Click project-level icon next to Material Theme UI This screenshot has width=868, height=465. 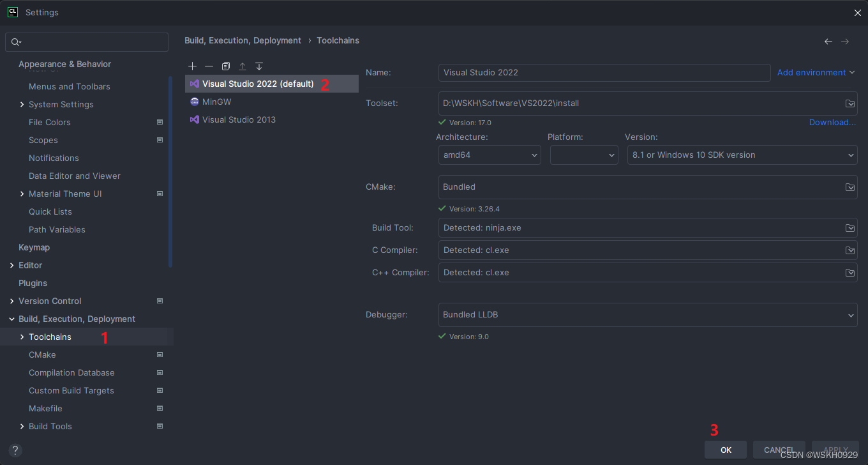point(160,194)
